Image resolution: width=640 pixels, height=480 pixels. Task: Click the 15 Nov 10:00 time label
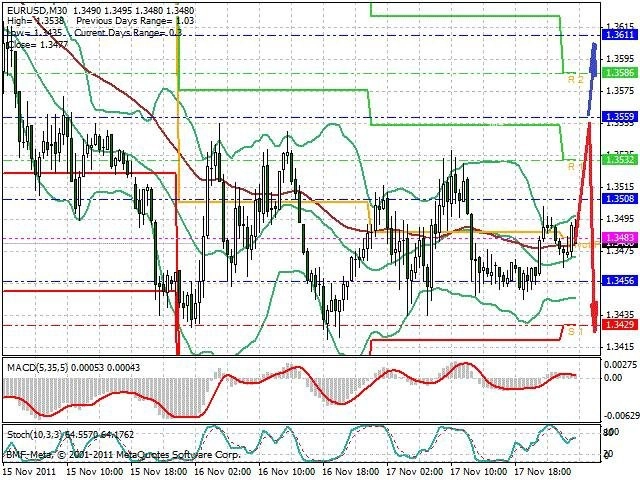(x=94, y=471)
